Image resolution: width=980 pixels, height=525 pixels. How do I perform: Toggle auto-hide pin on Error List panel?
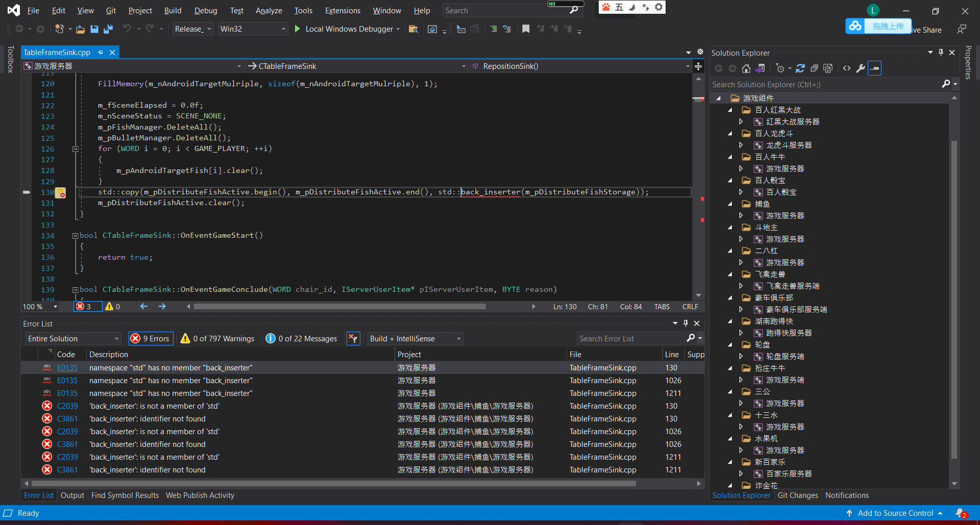click(685, 323)
